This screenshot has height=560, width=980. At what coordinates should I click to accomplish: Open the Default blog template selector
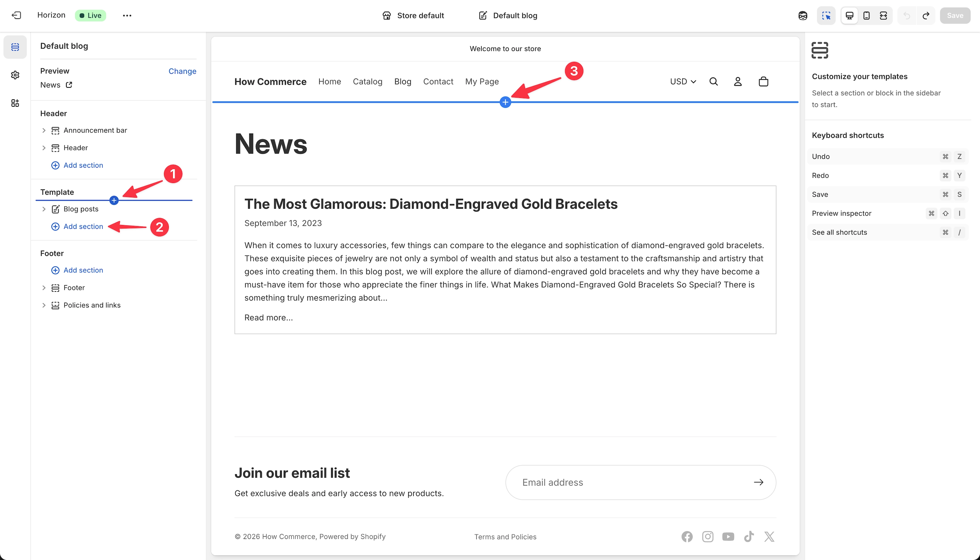[508, 15]
